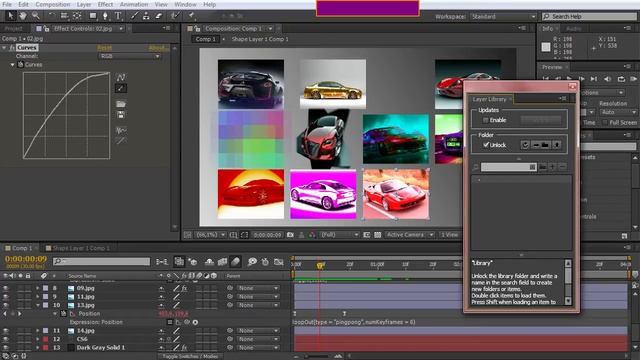Select the Zoom magnifier tool
640x360 pixels.
(x=36, y=16)
